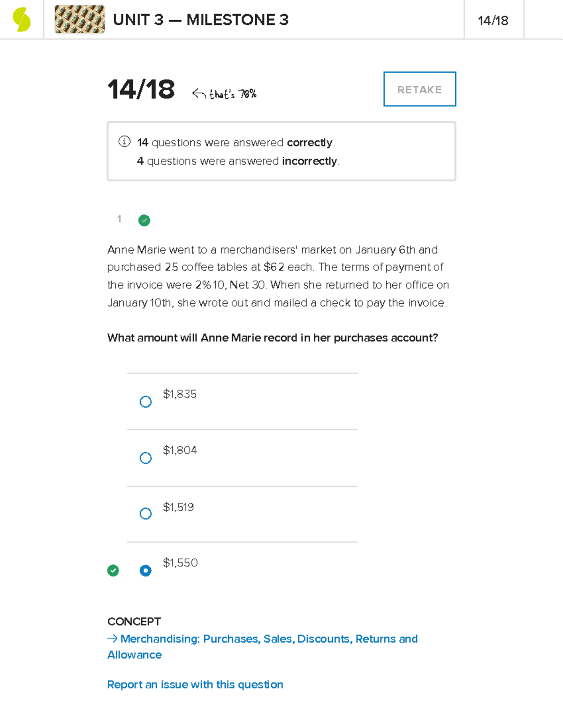563x728 pixels.
Task: Click the 14/18 score in top header
Action: point(493,21)
